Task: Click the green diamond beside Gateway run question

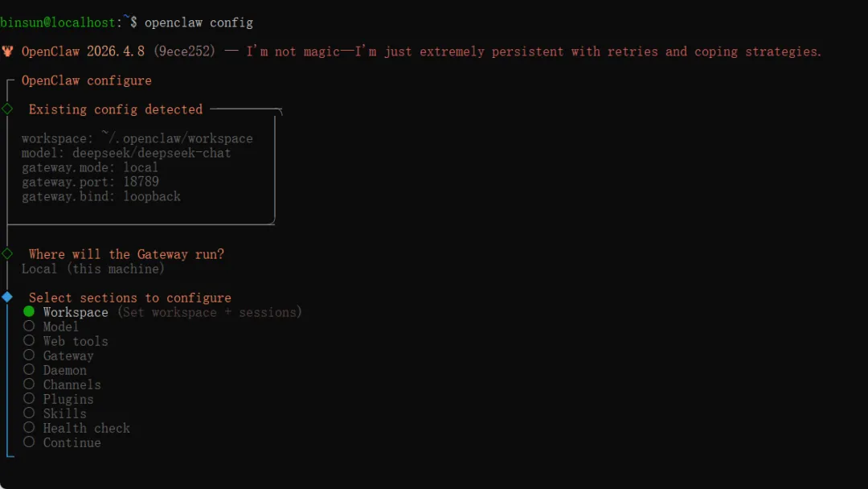Action: [x=7, y=253]
